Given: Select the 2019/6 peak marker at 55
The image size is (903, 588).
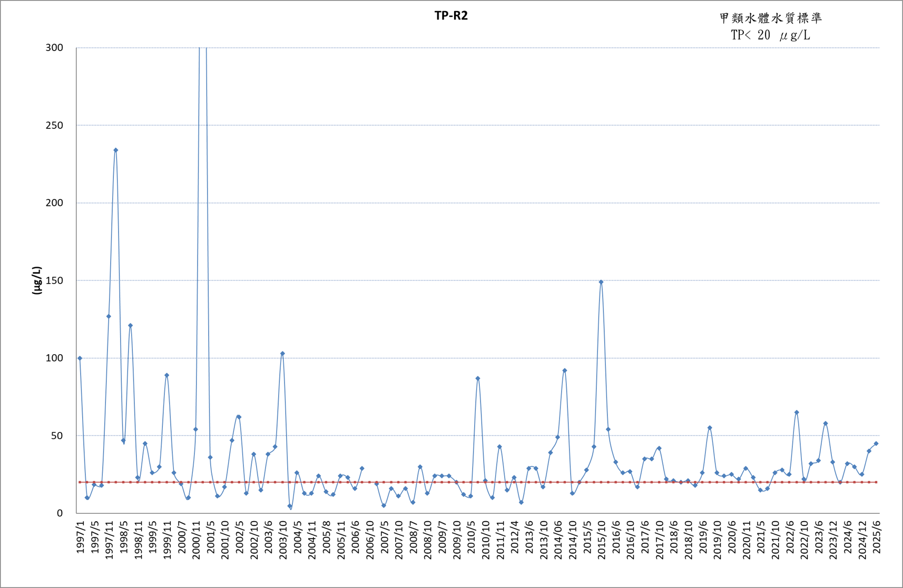Looking at the screenshot, I should [x=710, y=428].
